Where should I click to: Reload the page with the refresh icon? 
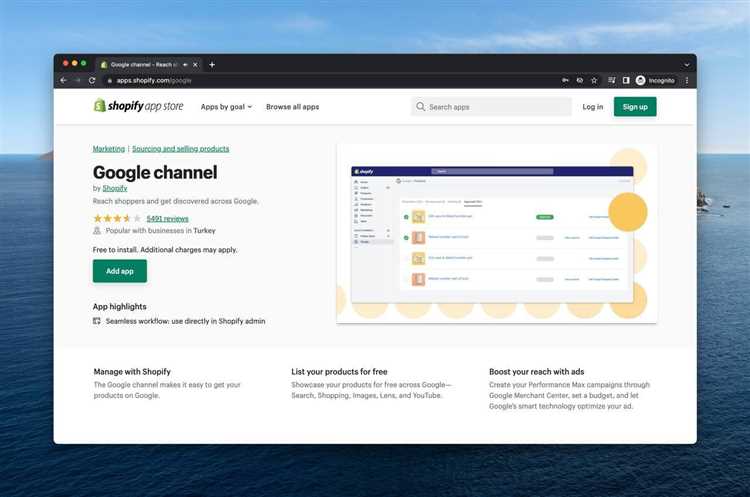click(92, 80)
